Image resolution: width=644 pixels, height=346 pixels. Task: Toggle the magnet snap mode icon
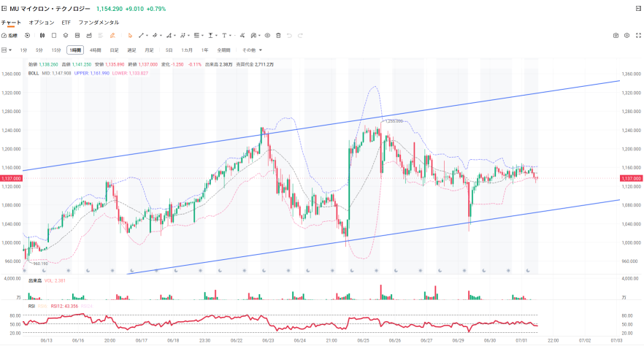coord(254,36)
